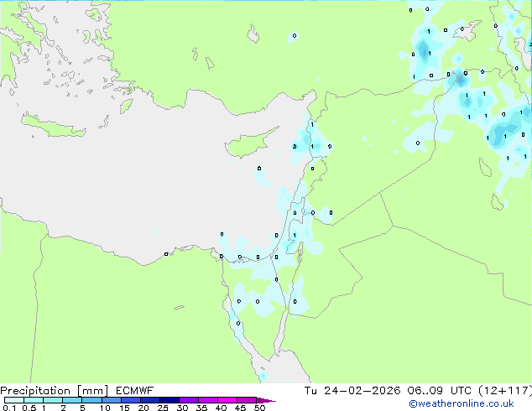Click the '2' precipitation value east of Cyprus
This screenshot has height=411, width=532.
(295, 147)
